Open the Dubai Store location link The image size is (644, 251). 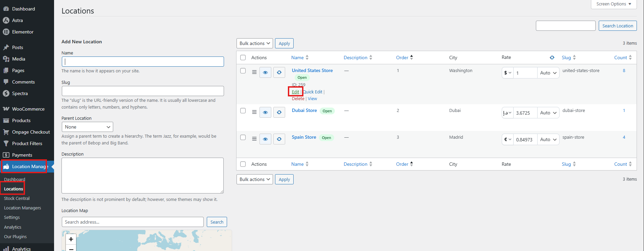pyautogui.click(x=304, y=110)
